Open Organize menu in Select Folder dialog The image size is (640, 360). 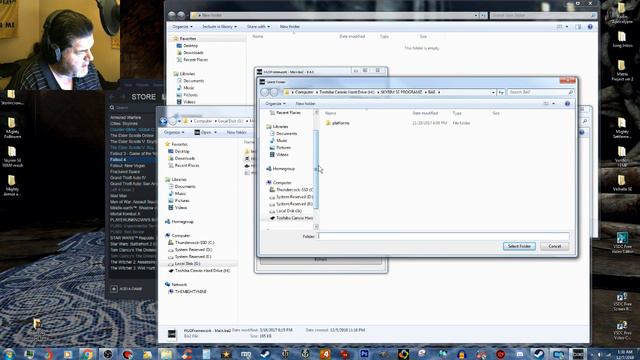click(275, 104)
